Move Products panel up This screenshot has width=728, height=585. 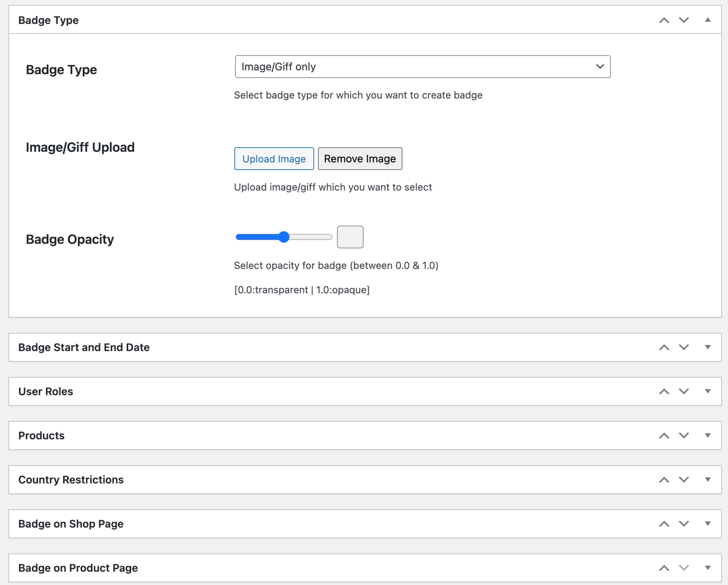pos(664,435)
